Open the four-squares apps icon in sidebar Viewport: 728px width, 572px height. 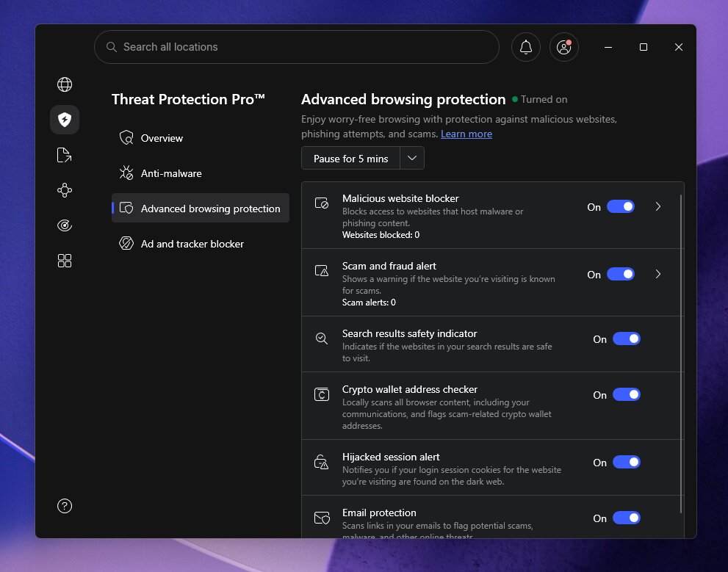pyautogui.click(x=65, y=261)
